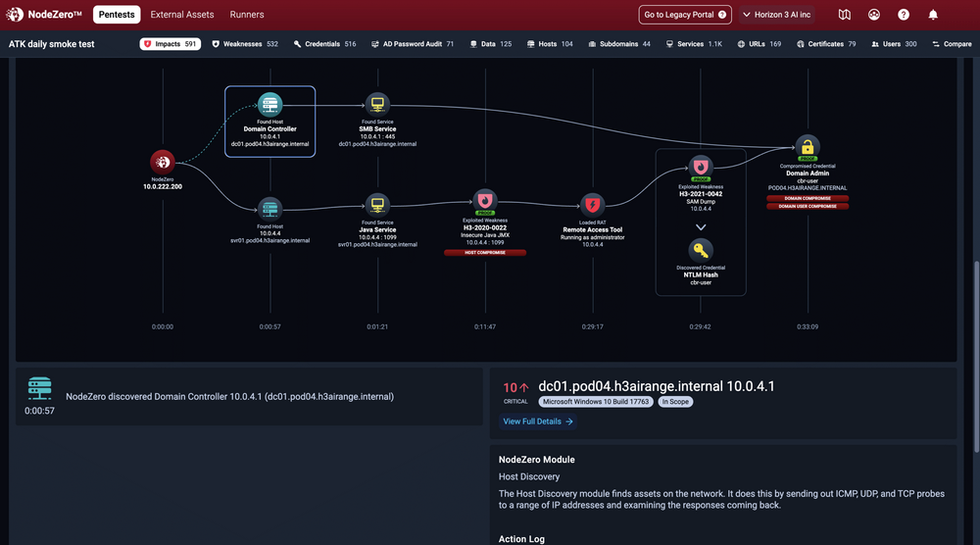Select the Java Service node icon
This screenshot has width=980, height=545.
377,205
